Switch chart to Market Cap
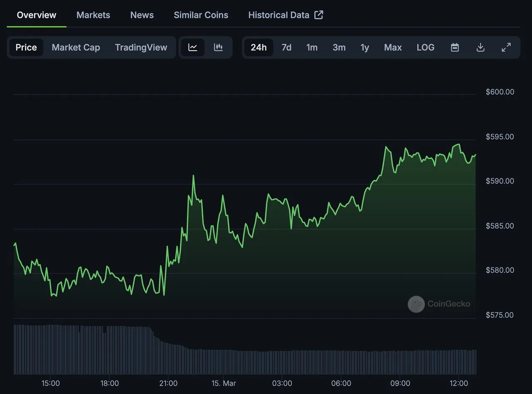Image resolution: width=532 pixels, height=394 pixels. pyautogui.click(x=76, y=47)
